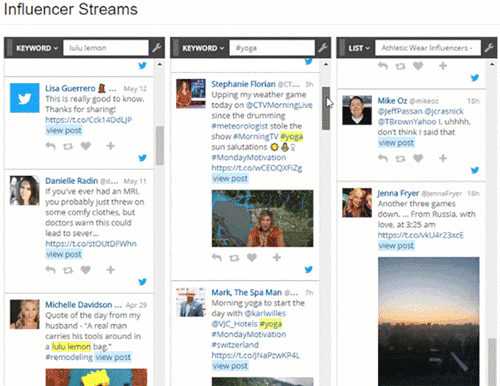Open the #MondayMotivation hashtag in Stephanie's tweet

click(249, 157)
